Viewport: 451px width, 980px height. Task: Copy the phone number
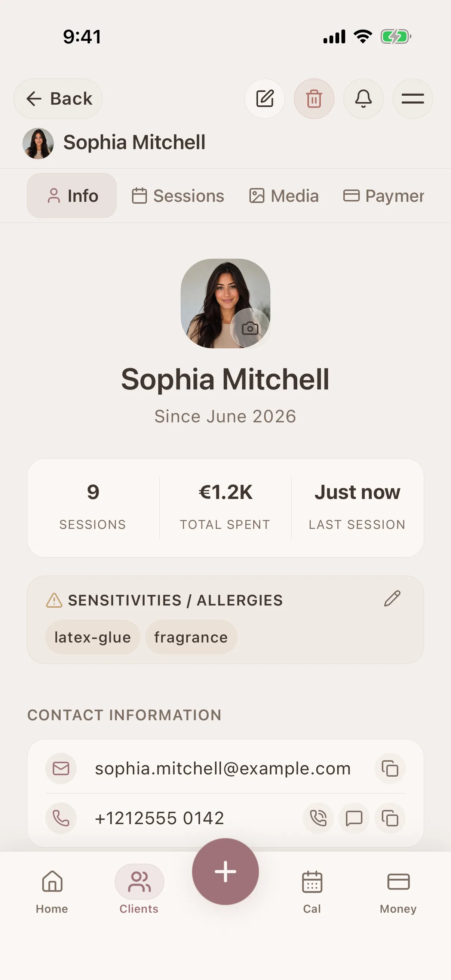390,818
